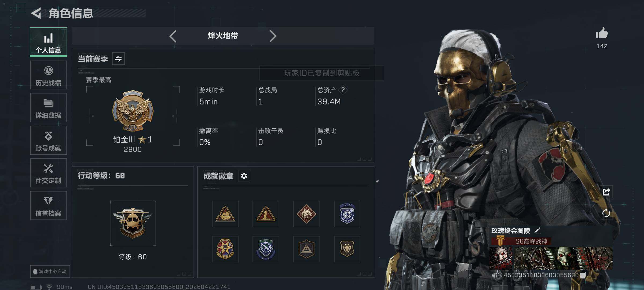Click the question mark next to 总资产
The width and height of the screenshot is (644, 290).
tap(343, 90)
